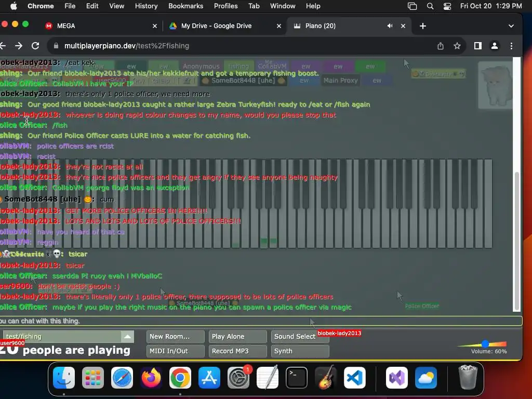Open the Apple menu
This screenshot has width=532, height=399.
click(14, 6)
